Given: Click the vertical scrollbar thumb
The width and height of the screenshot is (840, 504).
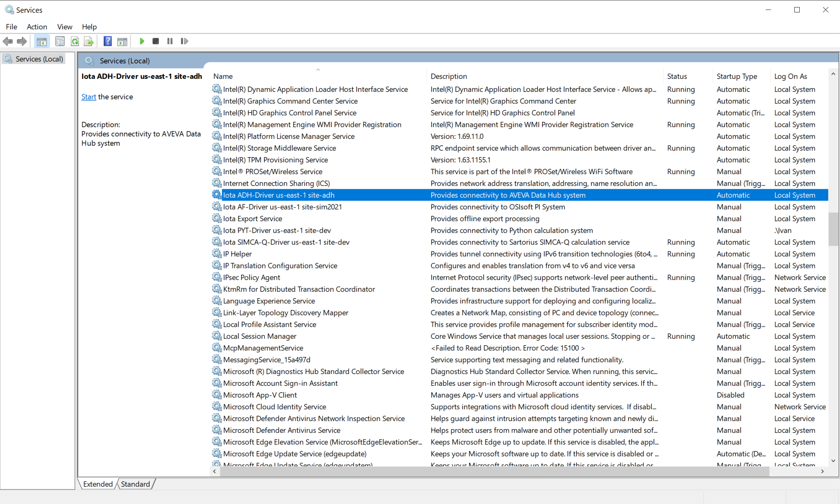Looking at the screenshot, I should click(833, 229).
